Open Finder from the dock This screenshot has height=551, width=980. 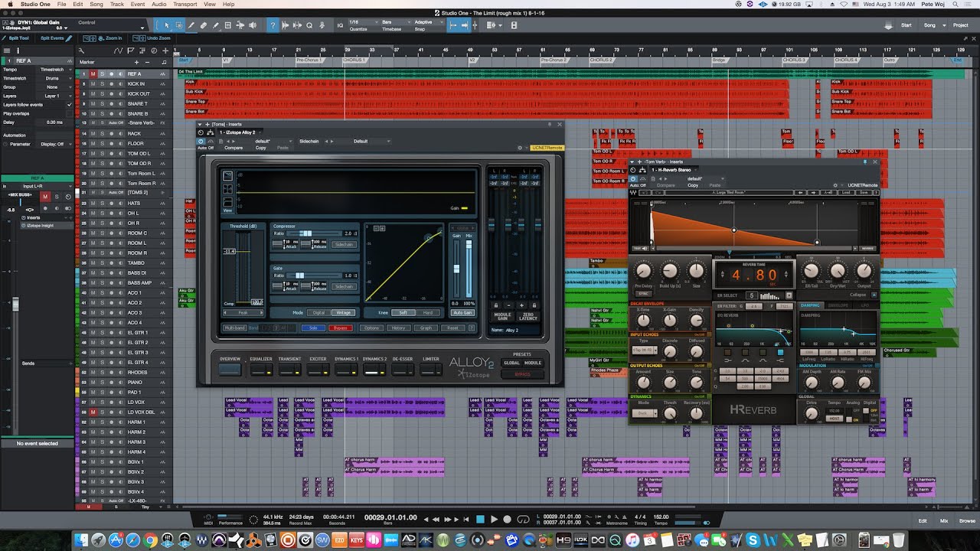click(x=83, y=540)
